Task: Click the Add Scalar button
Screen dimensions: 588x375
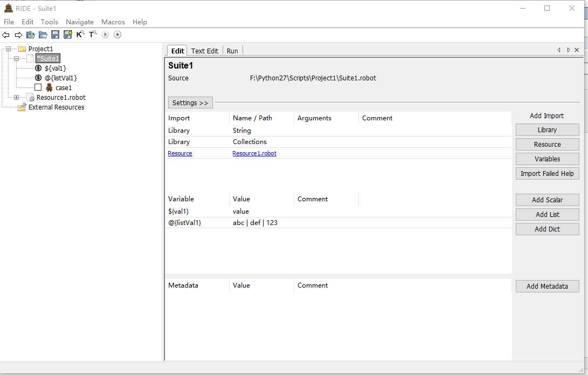Action: (547, 200)
